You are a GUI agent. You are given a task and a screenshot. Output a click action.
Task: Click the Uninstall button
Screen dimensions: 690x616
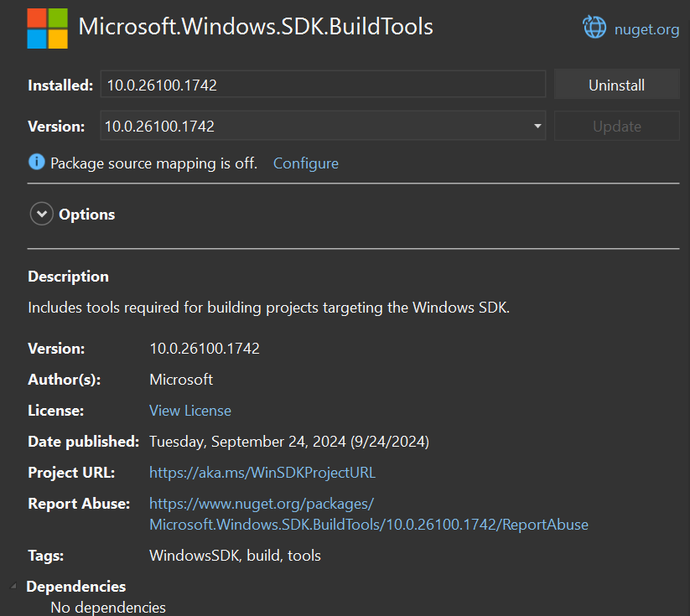pyautogui.click(x=616, y=85)
